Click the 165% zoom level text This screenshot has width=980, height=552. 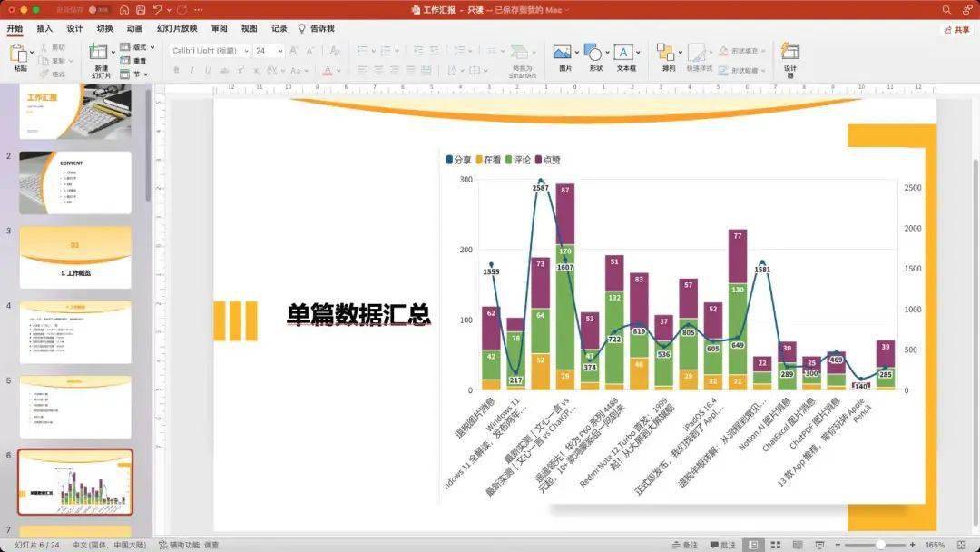[x=935, y=545]
